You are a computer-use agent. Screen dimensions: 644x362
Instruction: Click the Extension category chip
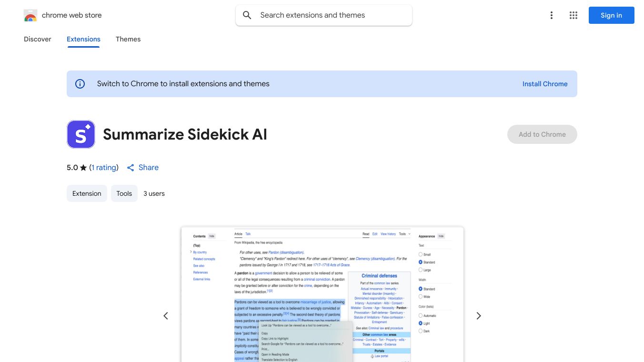click(x=87, y=193)
